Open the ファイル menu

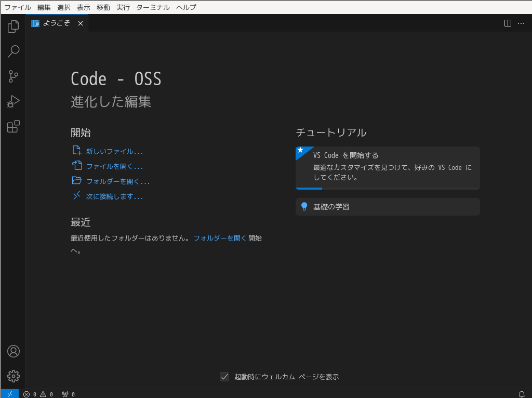(x=18, y=7)
